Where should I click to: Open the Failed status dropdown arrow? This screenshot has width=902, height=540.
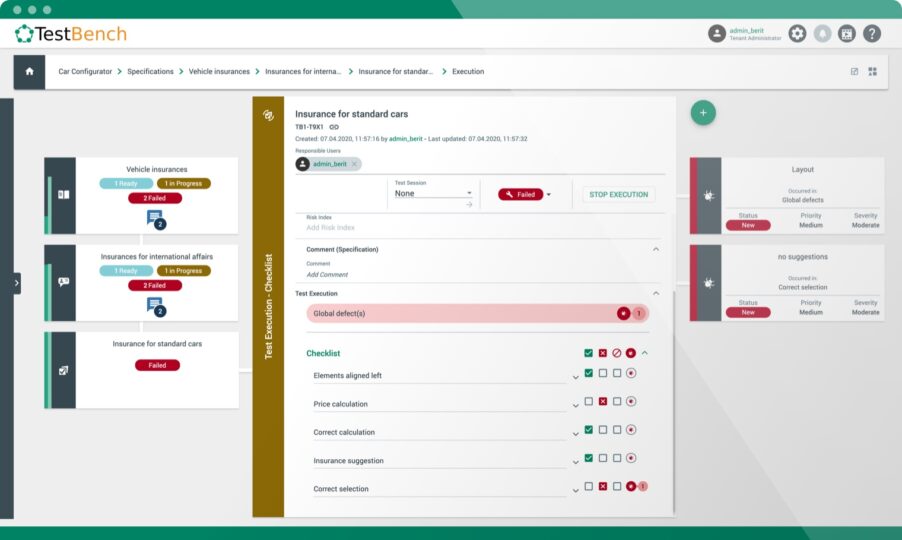549,195
